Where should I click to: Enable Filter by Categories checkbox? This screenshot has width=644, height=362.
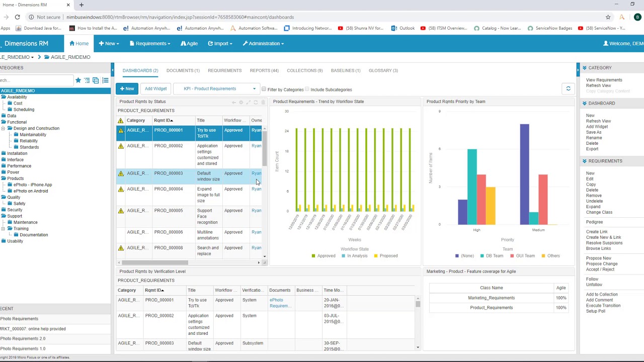264,89
